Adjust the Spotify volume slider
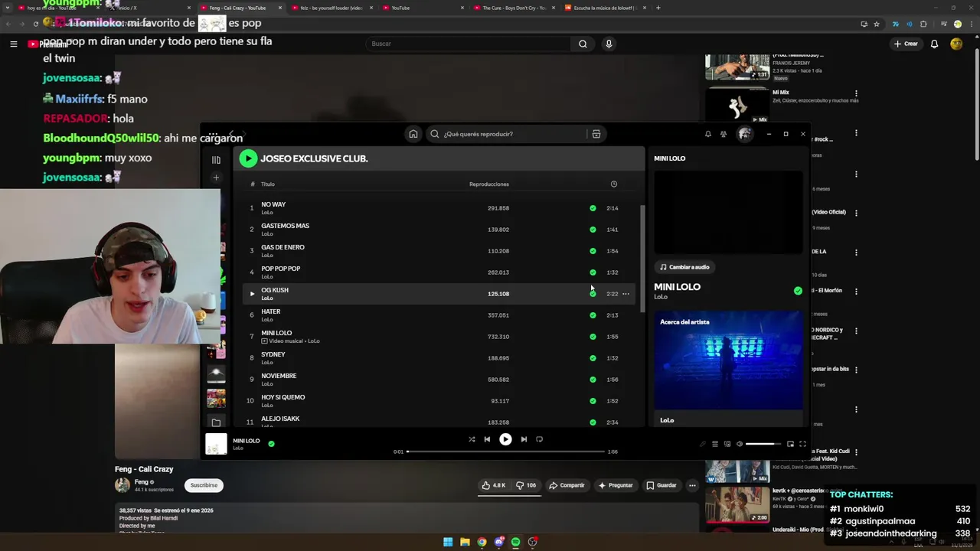Viewport: 980px width, 551px height. 763,444
